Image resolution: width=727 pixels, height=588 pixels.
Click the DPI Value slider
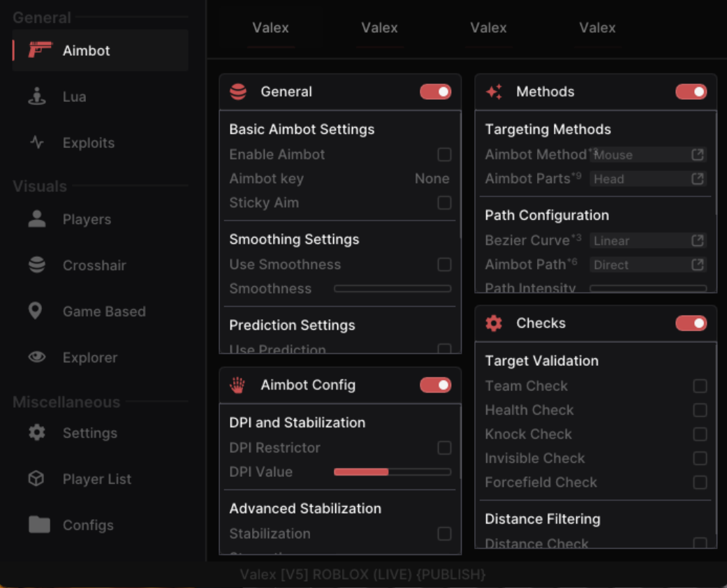[x=392, y=472]
